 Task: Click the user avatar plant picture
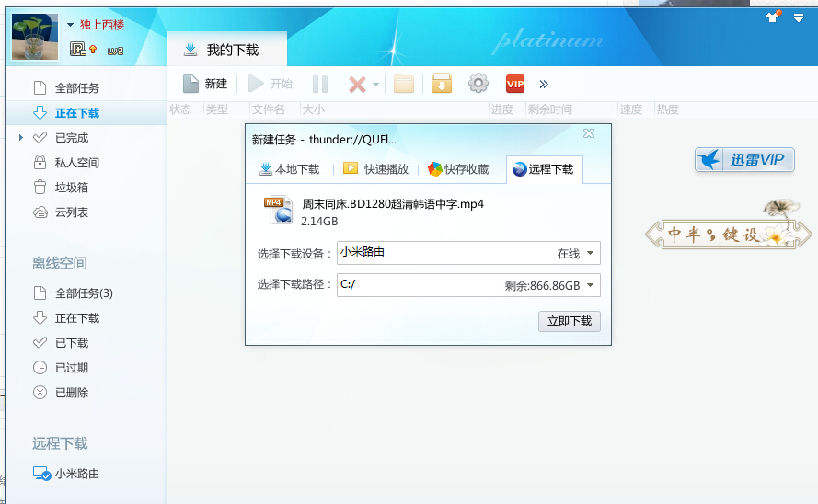click(35, 37)
